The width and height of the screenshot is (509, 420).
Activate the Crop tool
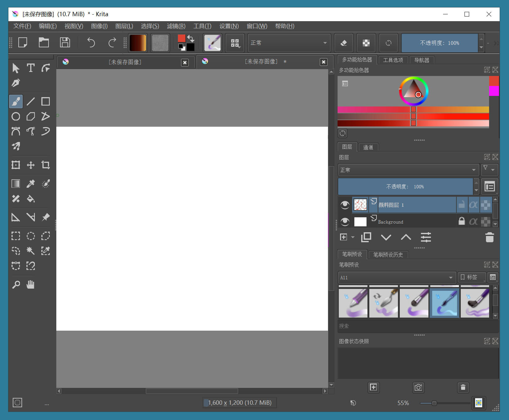(45, 165)
